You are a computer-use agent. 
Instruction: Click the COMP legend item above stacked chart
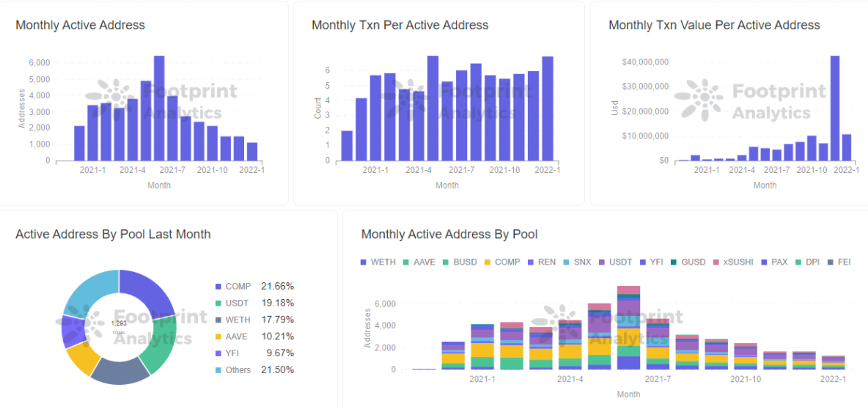point(501,262)
